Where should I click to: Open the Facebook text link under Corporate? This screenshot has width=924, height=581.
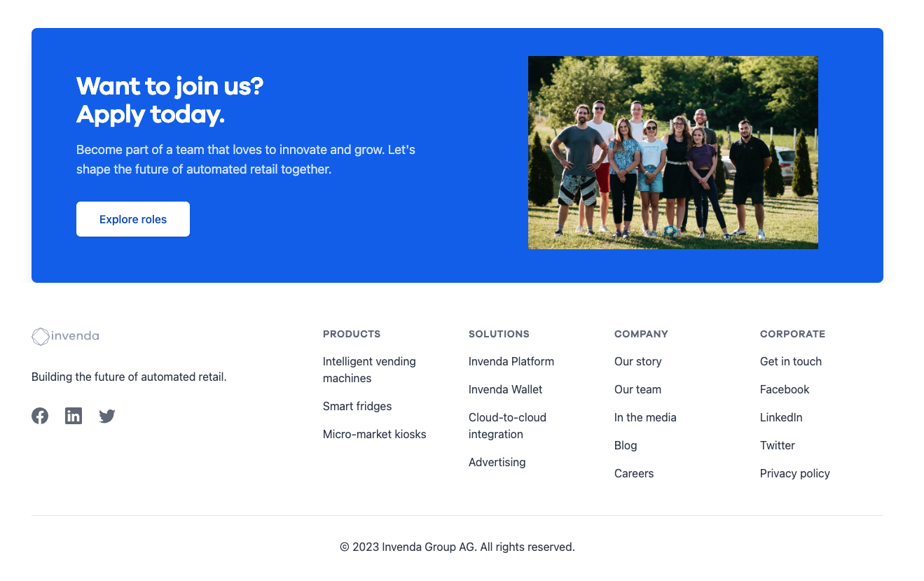pos(785,389)
